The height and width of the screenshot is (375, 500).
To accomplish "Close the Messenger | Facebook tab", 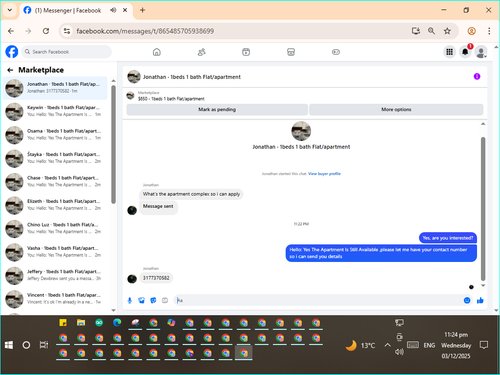I will click(x=125, y=10).
